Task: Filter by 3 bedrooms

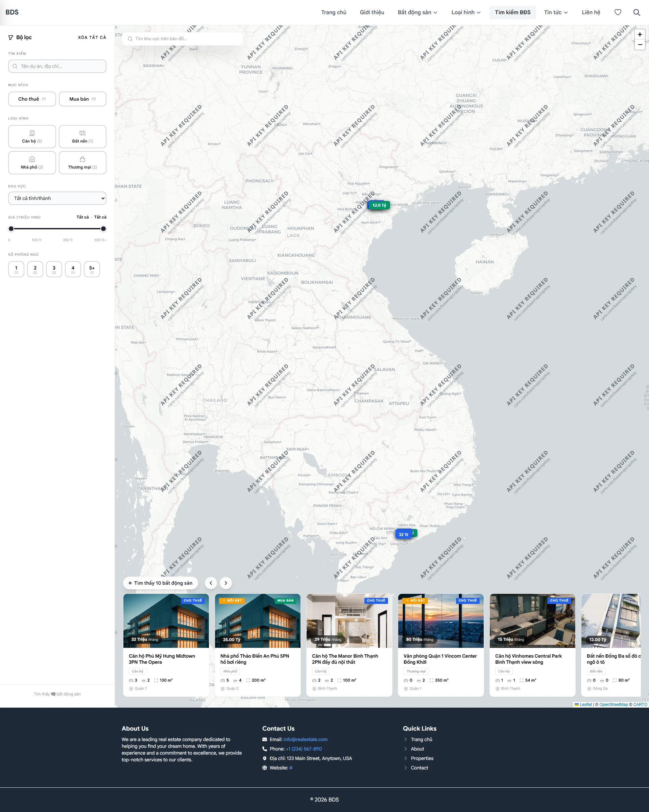Action: coord(54,269)
